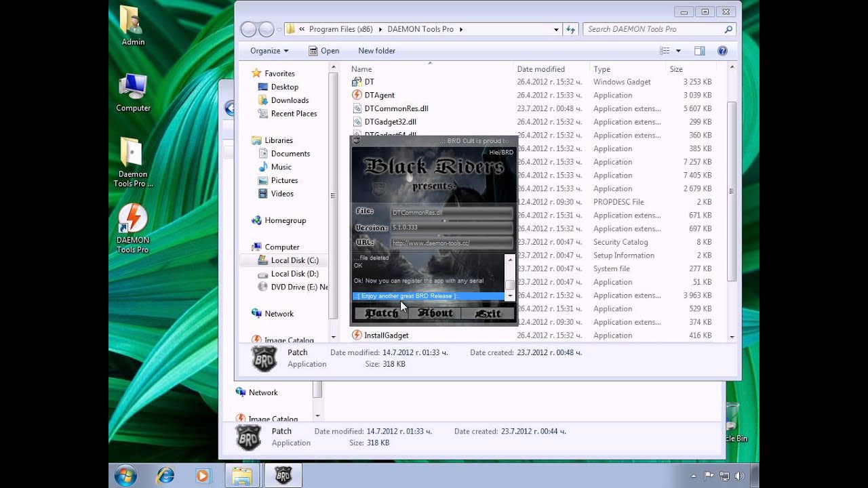Click the URL field with daemon-tools.cc

(452, 243)
